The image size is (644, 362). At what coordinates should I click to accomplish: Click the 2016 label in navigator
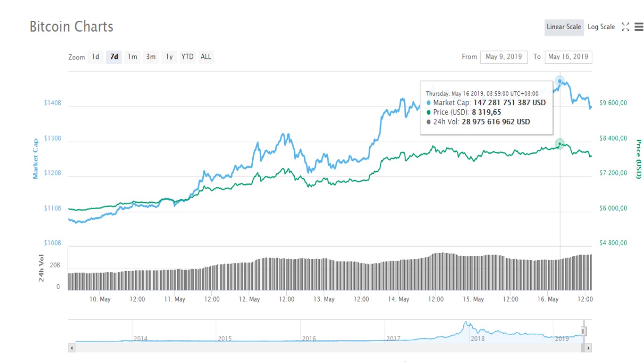coord(309,338)
